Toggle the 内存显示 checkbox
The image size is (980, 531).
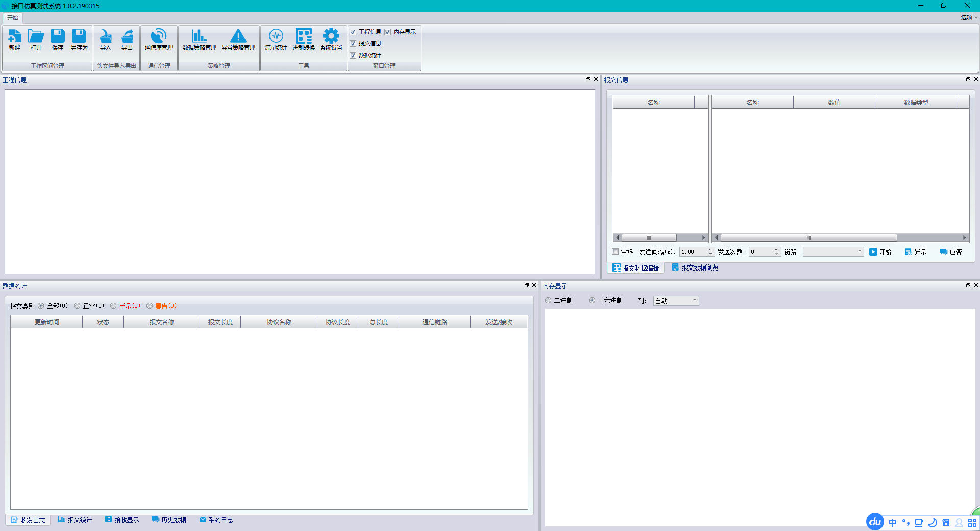pyautogui.click(x=388, y=32)
